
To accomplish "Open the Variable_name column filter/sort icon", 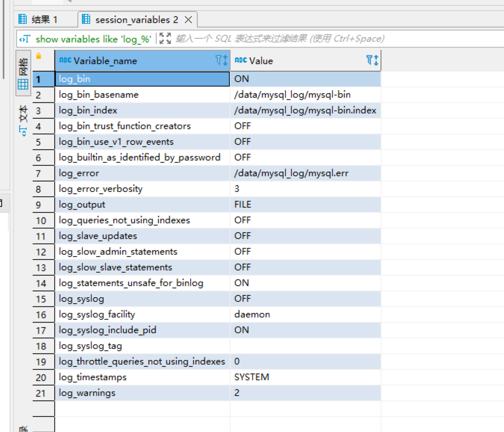I will pyautogui.click(x=221, y=60).
